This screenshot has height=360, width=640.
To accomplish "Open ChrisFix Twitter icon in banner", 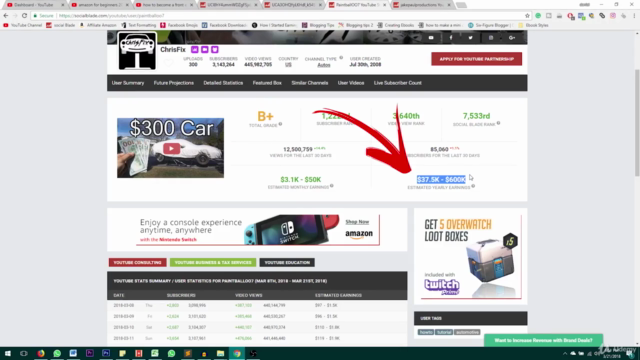I will 471,38.
